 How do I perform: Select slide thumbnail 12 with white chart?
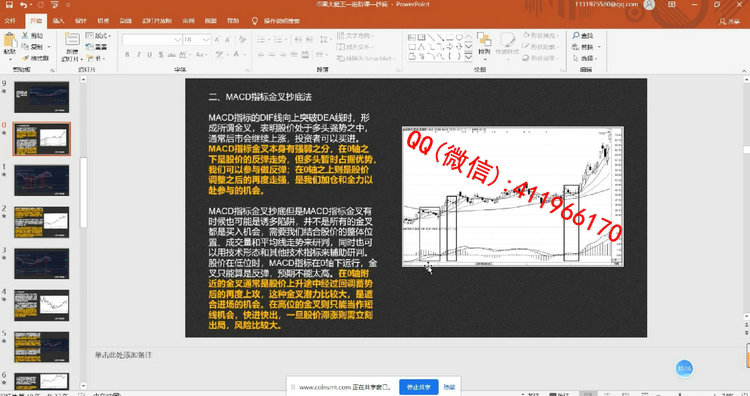click(42, 222)
